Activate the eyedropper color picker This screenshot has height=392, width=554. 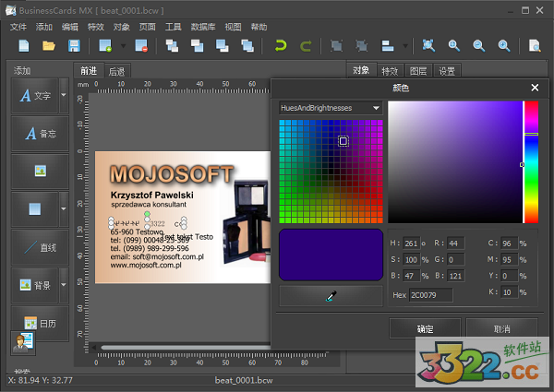click(x=331, y=296)
